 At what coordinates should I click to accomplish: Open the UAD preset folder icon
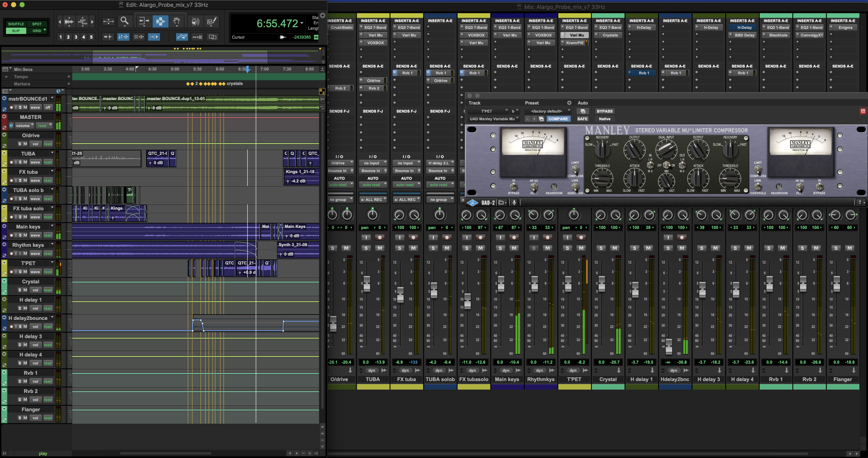tap(502, 203)
